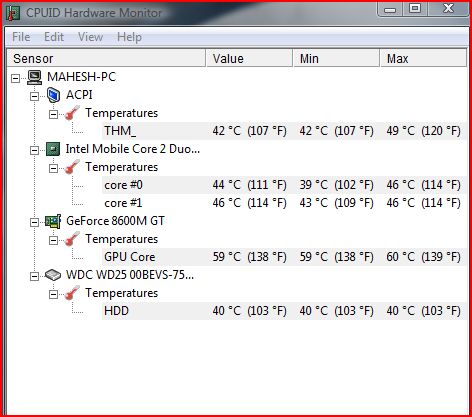Select the WDC WD25 00BEVS-75... label
Image resolution: width=472 pixels, height=417 pixels.
point(130,275)
